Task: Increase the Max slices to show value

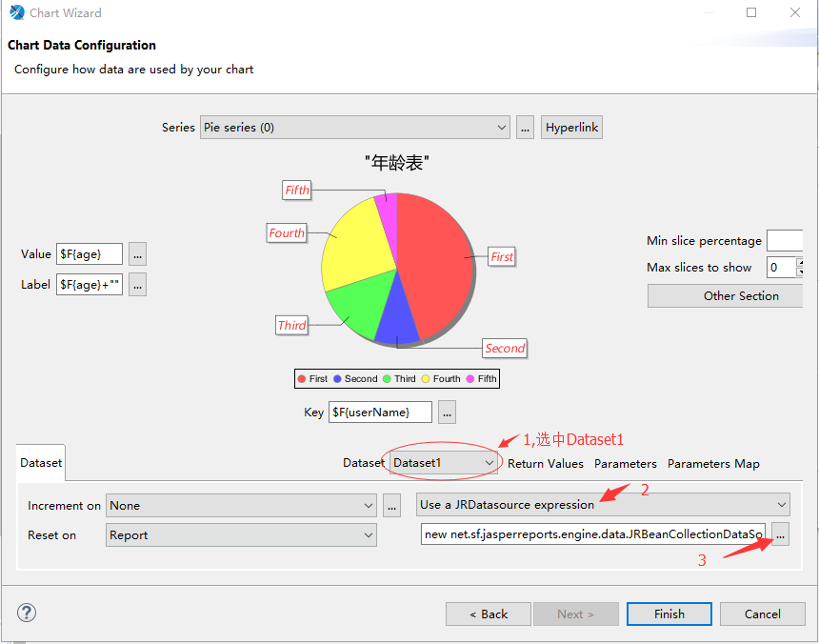Action: pos(800,262)
